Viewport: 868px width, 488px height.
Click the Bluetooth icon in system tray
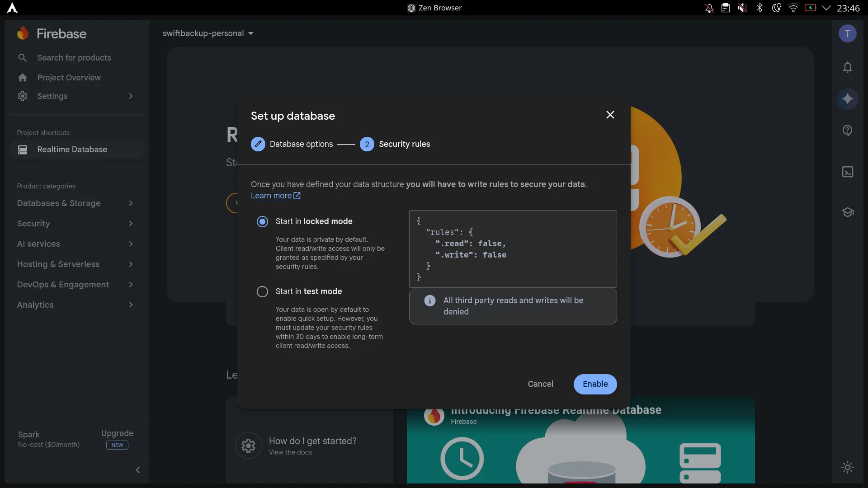759,8
